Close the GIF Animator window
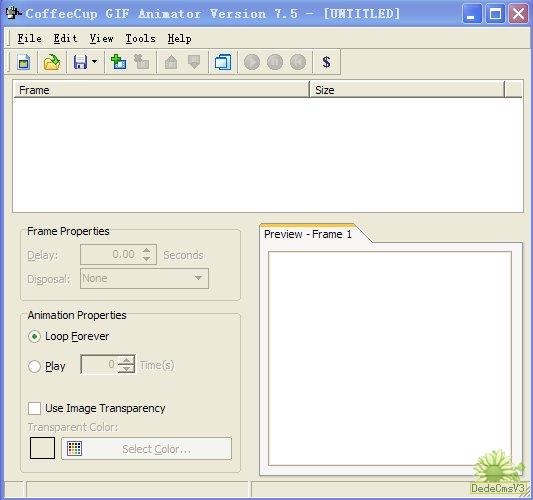 tap(518, 14)
